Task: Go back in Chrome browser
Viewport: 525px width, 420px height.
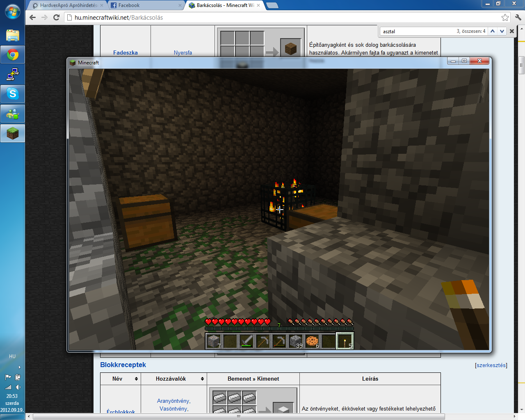Action: coord(33,18)
